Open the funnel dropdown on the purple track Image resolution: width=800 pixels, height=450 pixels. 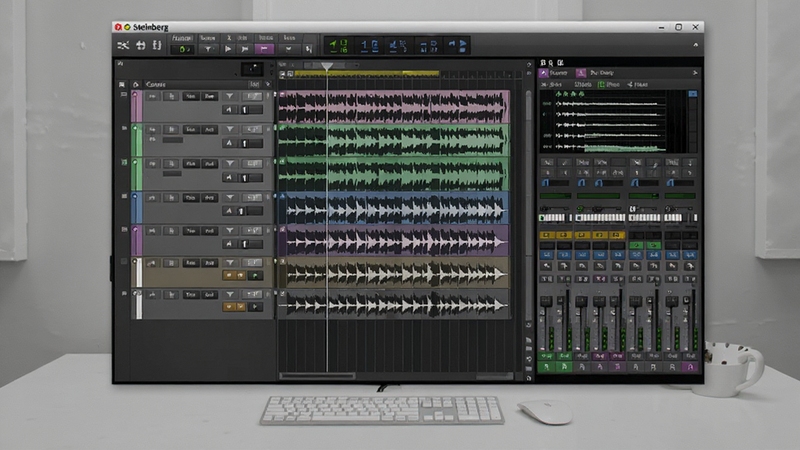click(230, 231)
